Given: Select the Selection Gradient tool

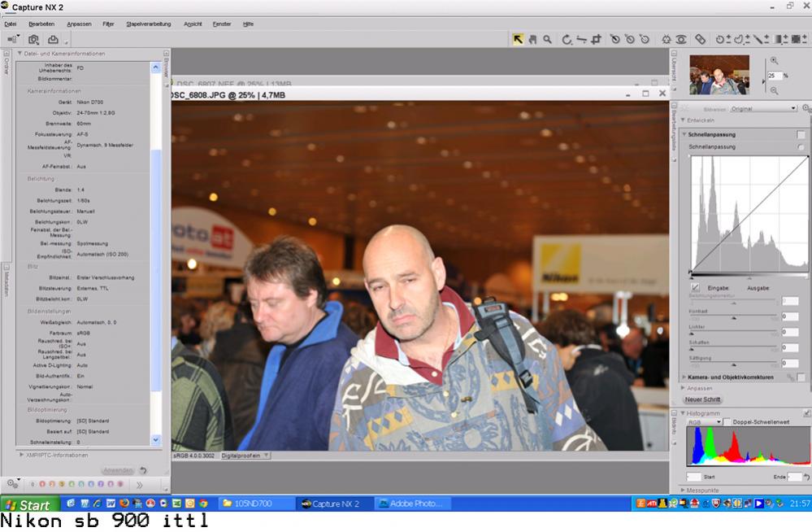Looking at the screenshot, I should (780, 39).
